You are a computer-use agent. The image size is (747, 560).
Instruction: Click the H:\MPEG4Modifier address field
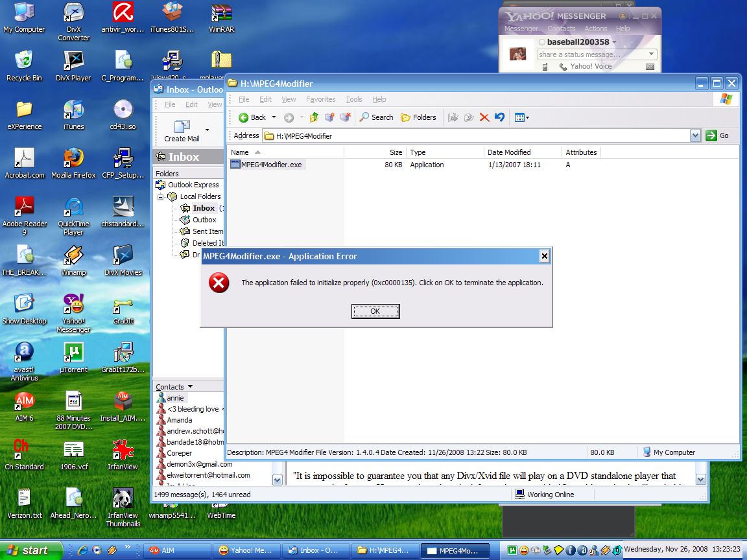pyautogui.click(x=477, y=135)
